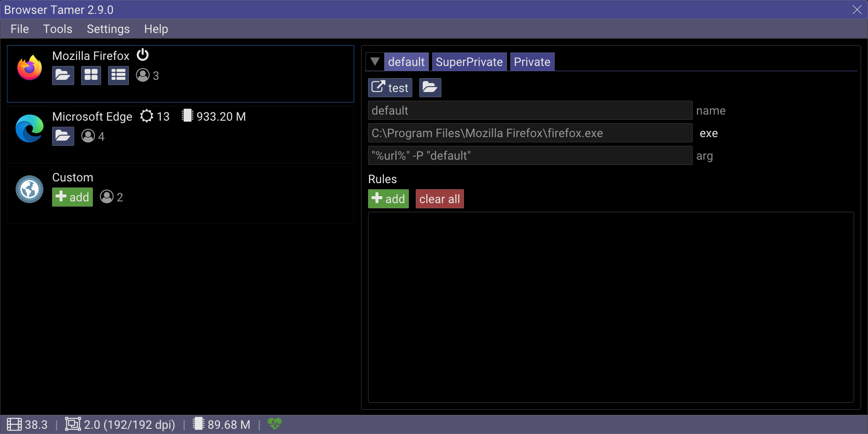Switch Firefox profiles to grid view
Image resolution: width=868 pixels, height=434 pixels.
point(91,76)
